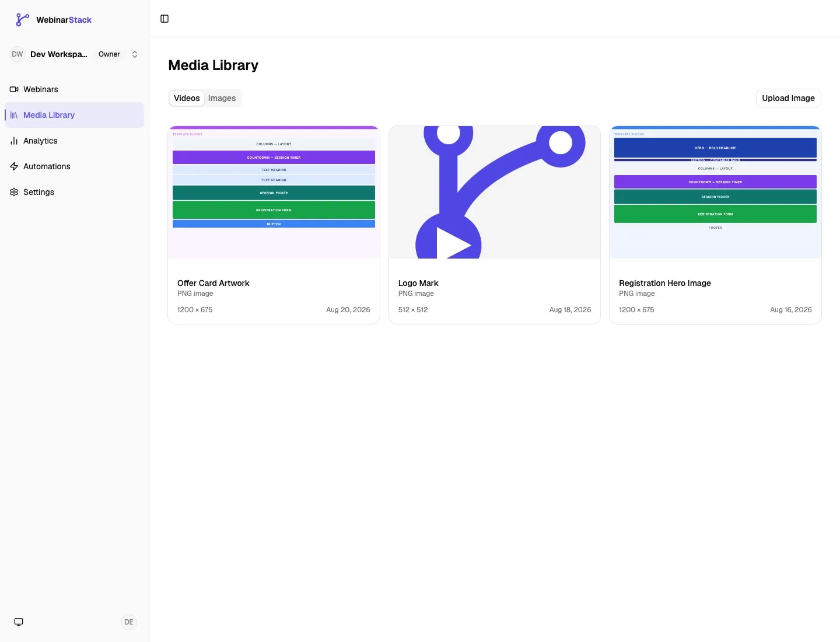840x642 pixels.
Task: Click the 512 × 512 dimensions text
Action: [413, 310]
